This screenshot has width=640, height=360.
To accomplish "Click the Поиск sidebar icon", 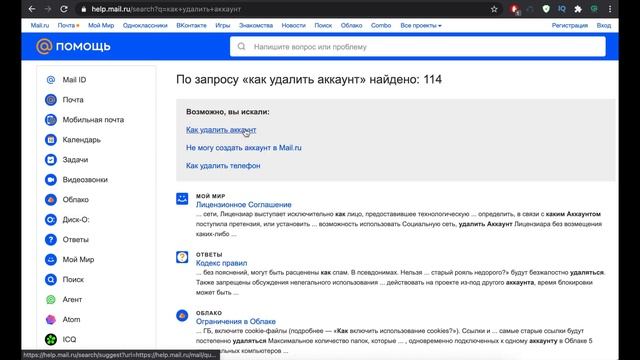I will 51,280.
